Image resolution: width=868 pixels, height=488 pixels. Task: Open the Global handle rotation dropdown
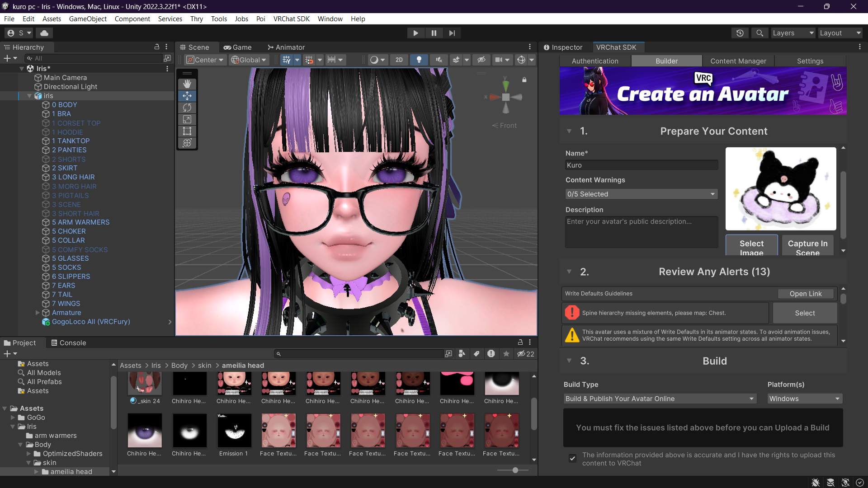(250, 60)
